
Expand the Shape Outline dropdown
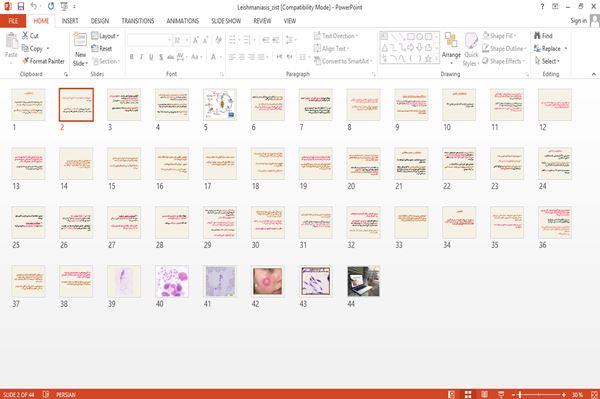click(504, 48)
